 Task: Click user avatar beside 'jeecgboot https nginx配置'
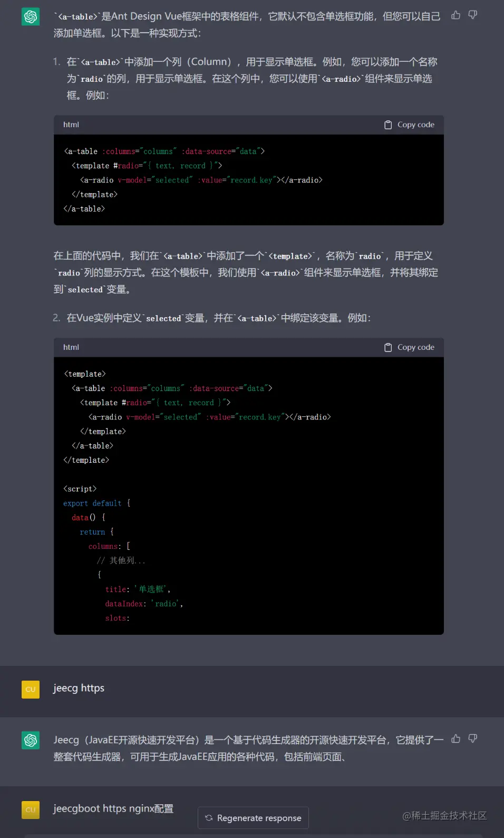click(31, 810)
